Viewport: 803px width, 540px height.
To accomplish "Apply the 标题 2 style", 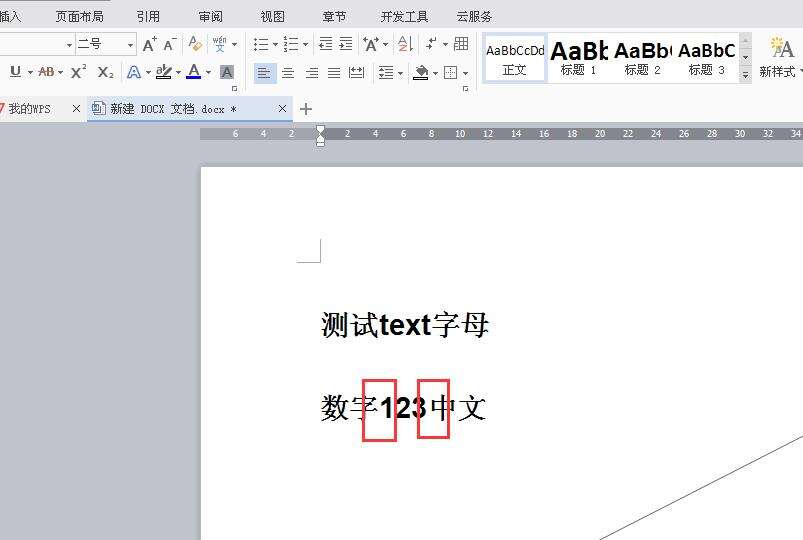I will coord(642,58).
